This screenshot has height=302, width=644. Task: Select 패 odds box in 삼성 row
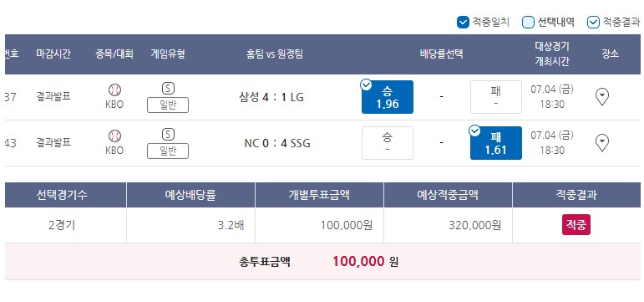click(495, 97)
